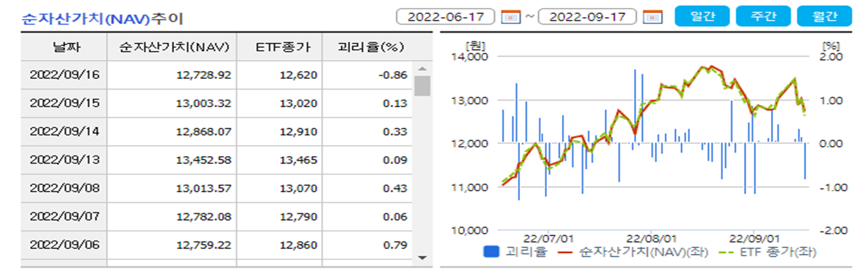Viewport: 868px width, 278px height.
Task: Select the 2022/09/15 date cell
Action: tap(65, 104)
